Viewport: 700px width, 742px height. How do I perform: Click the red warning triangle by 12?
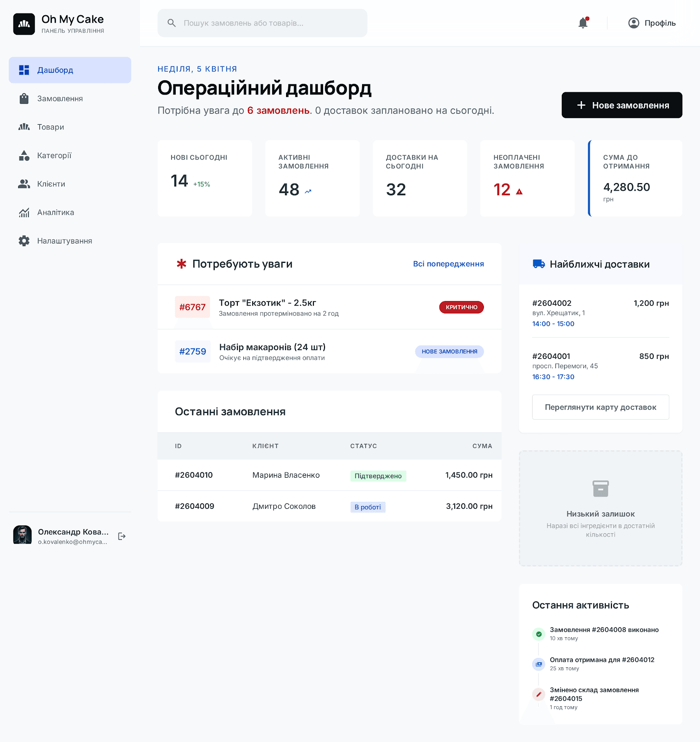pos(519,192)
